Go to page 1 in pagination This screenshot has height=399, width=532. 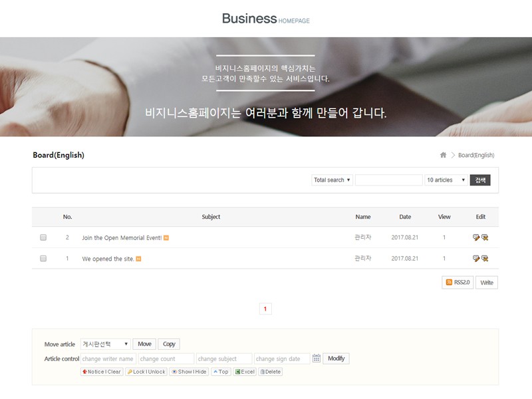(x=265, y=309)
